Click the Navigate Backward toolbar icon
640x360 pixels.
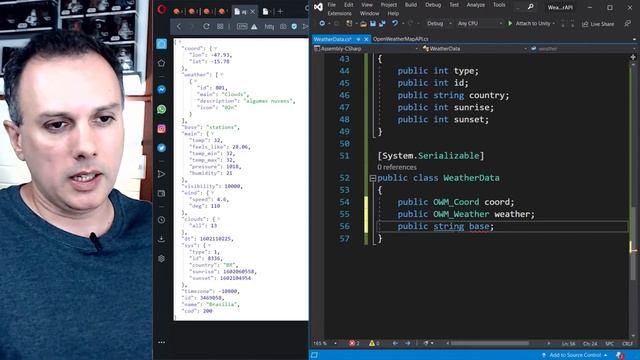(322, 24)
